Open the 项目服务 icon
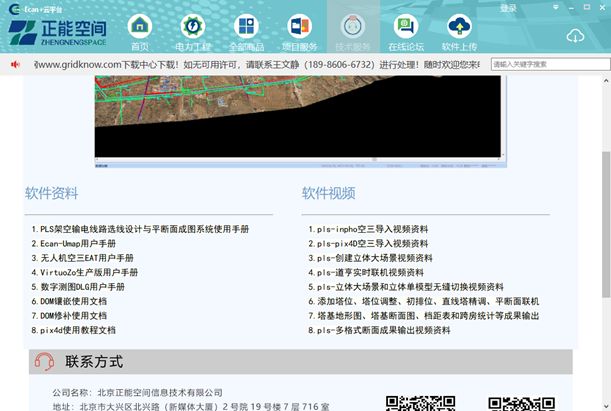Image resolution: width=611 pixels, height=411 pixels. click(300, 26)
